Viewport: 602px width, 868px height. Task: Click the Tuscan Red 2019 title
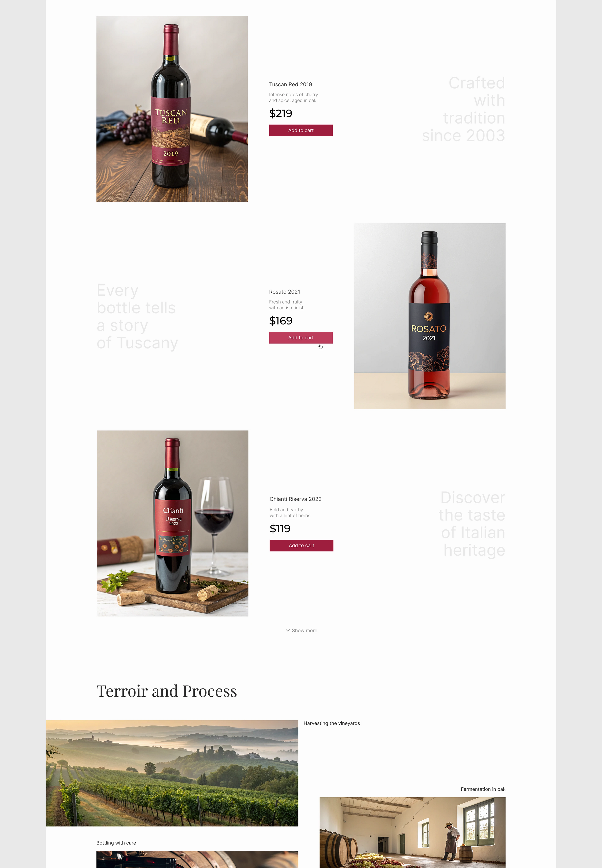[x=290, y=84]
